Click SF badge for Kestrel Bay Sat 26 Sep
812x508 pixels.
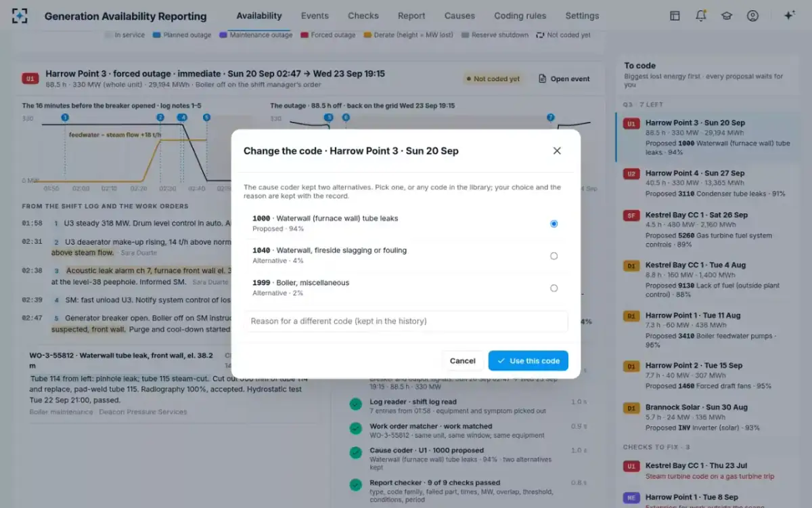point(631,215)
